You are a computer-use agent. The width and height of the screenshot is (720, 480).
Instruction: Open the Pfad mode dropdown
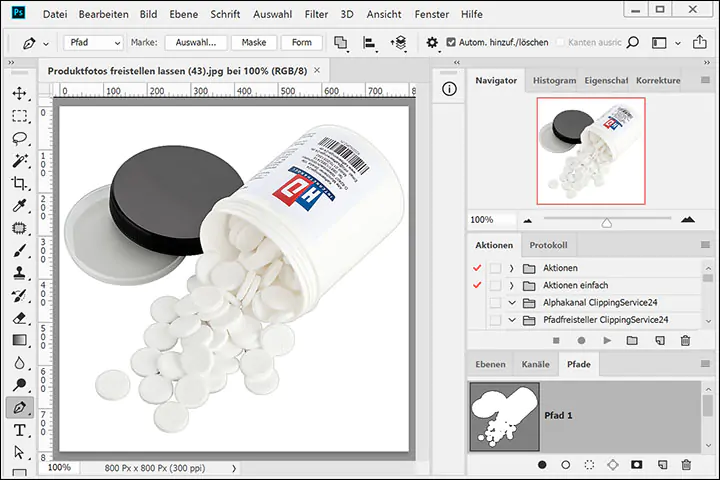pyautogui.click(x=94, y=43)
